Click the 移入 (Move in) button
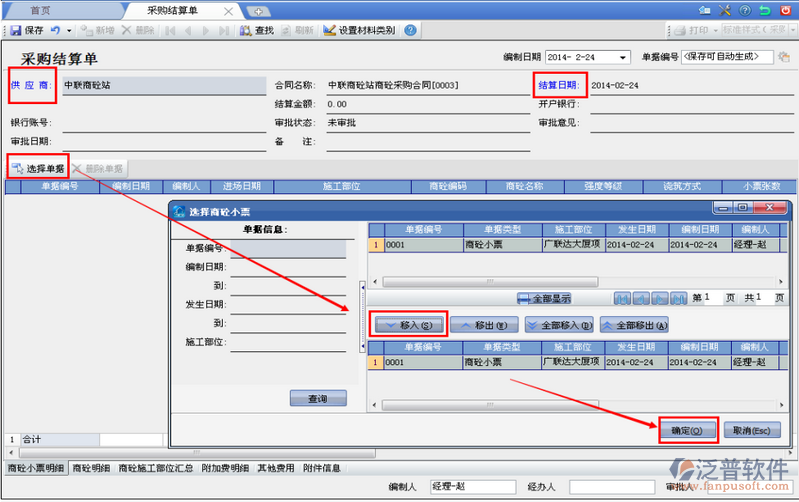The height and width of the screenshot is (502, 799). 408,325
